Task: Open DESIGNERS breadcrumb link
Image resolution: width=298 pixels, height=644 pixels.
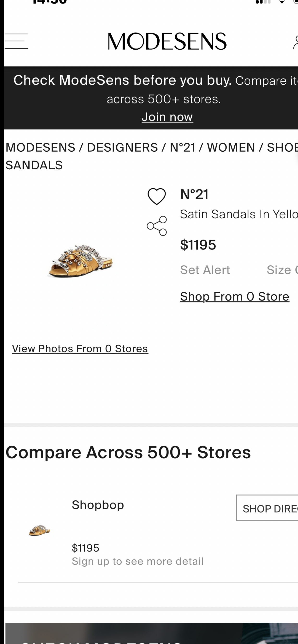Action: click(122, 148)
